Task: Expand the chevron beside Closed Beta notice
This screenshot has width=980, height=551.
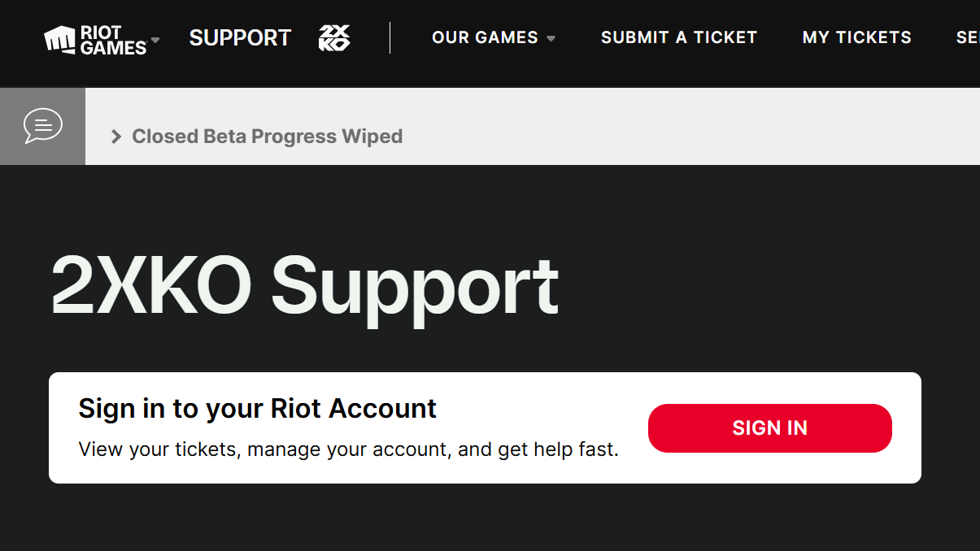Action: click(116, 137)
